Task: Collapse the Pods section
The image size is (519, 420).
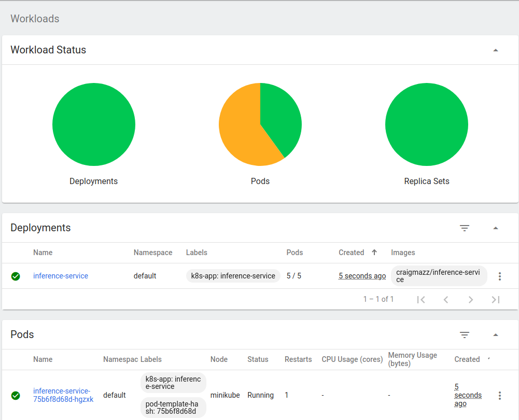Action: (496, 335)
